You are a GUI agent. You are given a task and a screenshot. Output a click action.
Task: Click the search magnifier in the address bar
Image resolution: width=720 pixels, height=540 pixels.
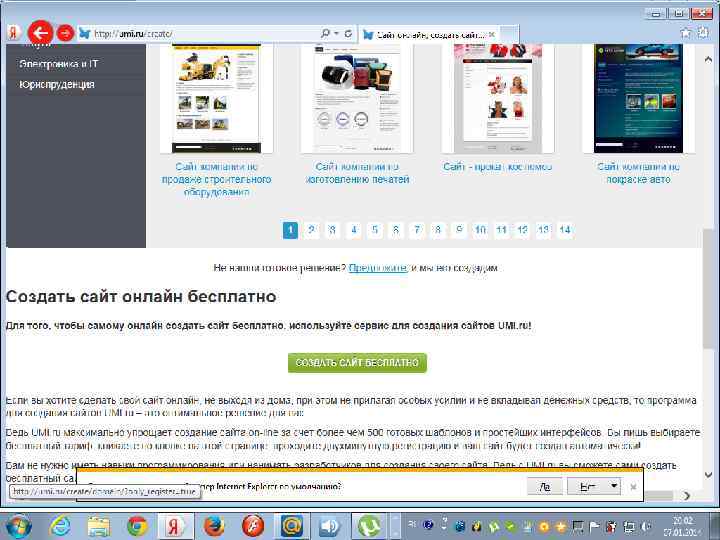[325, 34]
